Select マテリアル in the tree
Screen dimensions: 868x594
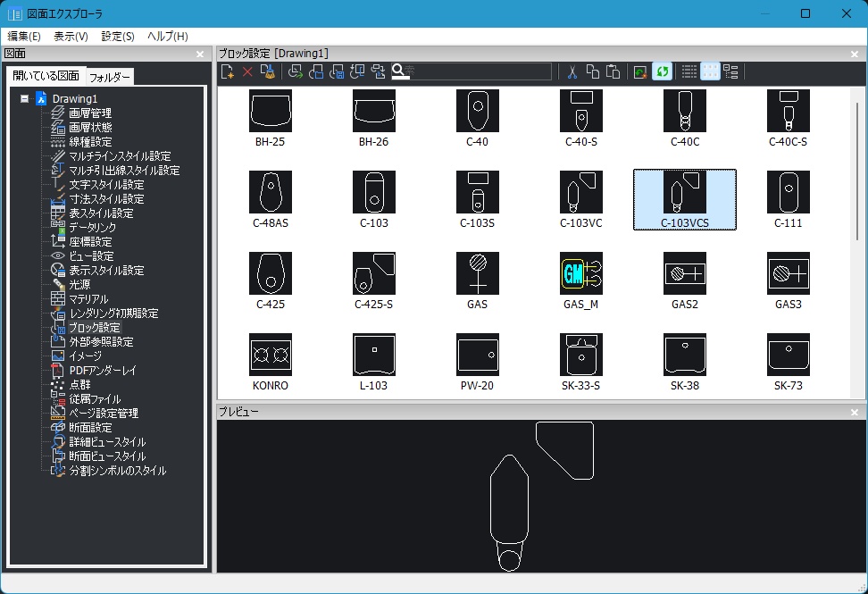pyautogui.click(x=88, y=299)
